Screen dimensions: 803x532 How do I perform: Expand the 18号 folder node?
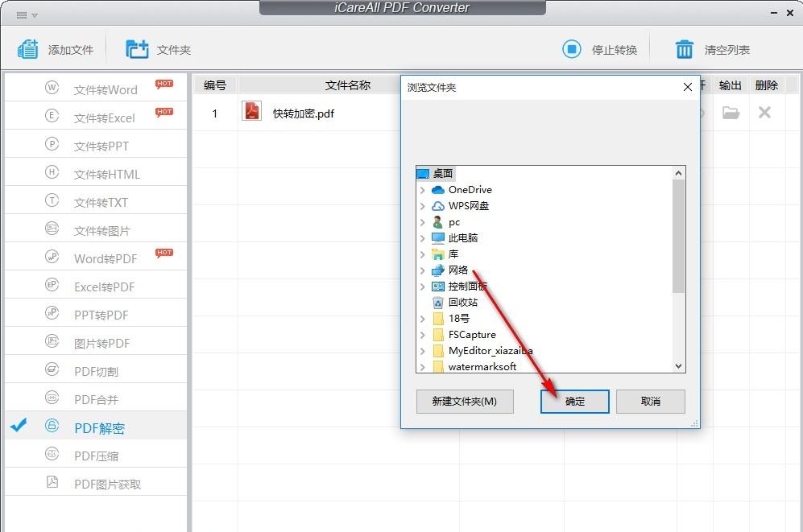pos(423,319)
